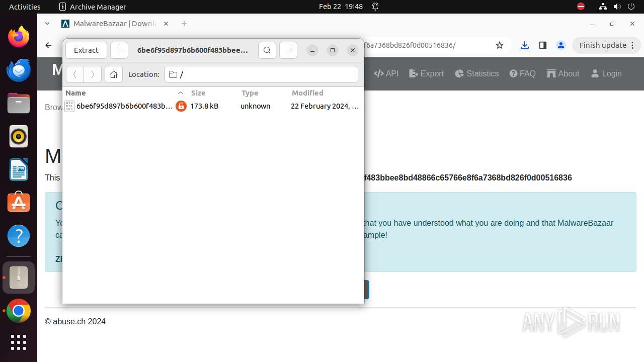Click the 173.8 kB size cell

pos(204,106)
